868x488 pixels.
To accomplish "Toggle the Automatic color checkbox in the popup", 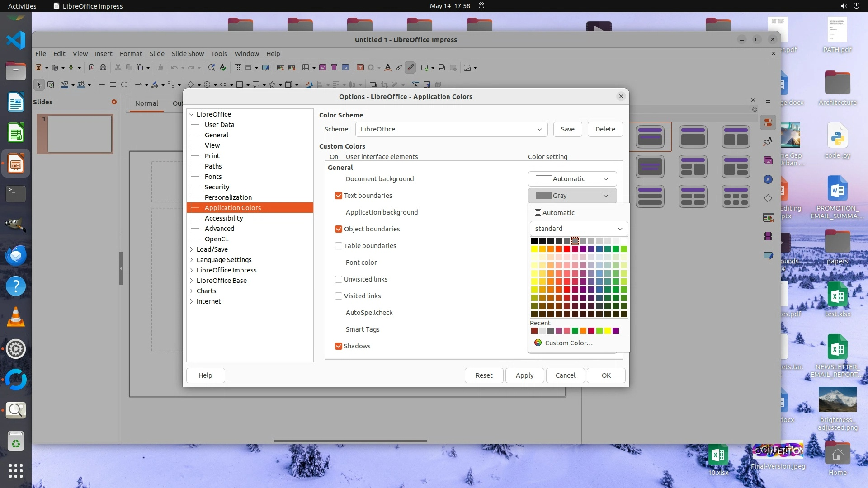I will click(538, 213).
